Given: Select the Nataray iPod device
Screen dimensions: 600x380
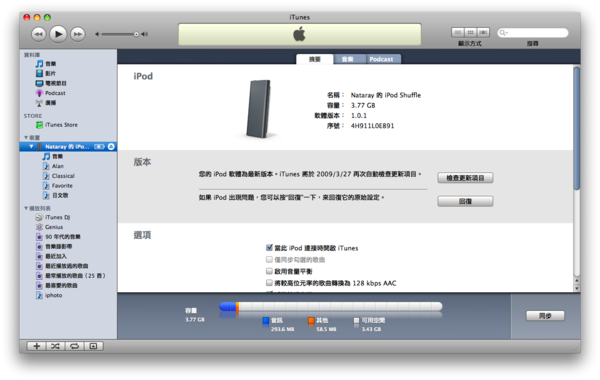Looking at the screenshot, I should coord(68,147).
